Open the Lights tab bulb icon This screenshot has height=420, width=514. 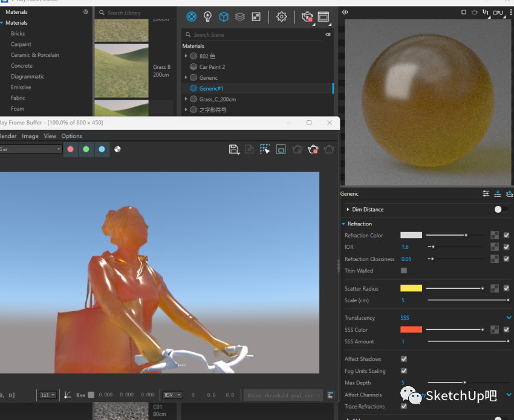point(207,16)
